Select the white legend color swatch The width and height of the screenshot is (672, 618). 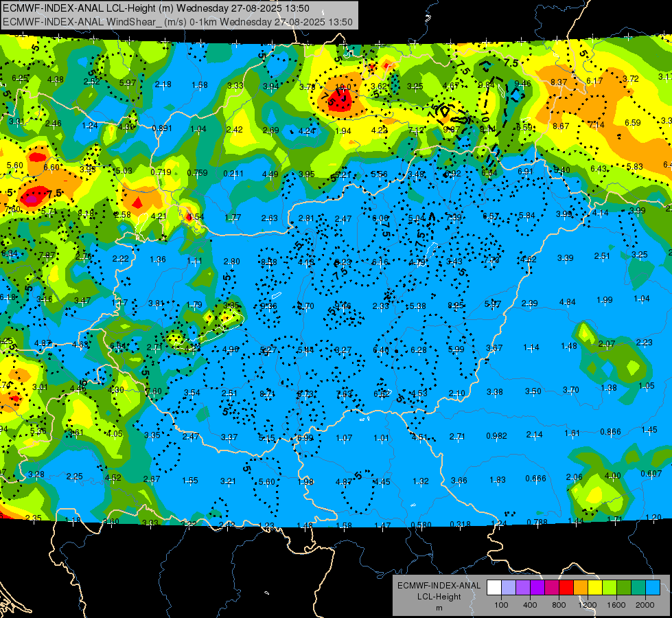(x=494, y=588)
